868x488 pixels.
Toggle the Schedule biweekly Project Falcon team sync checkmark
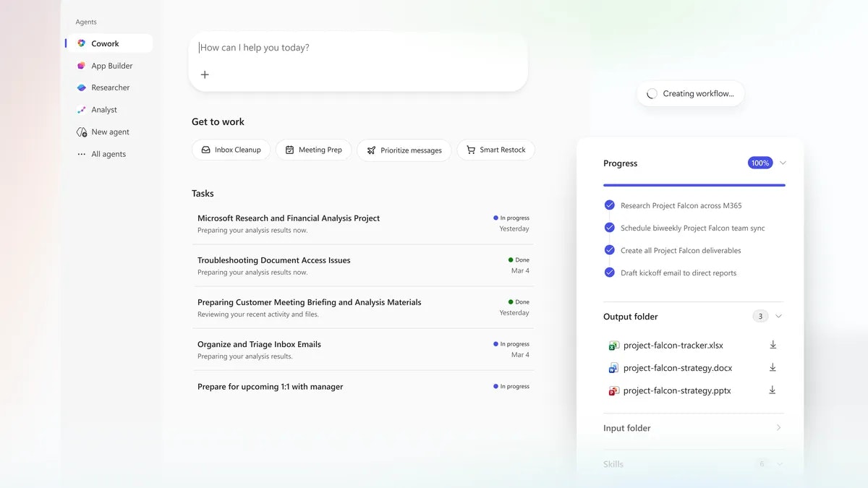click(x=609, y=227)
